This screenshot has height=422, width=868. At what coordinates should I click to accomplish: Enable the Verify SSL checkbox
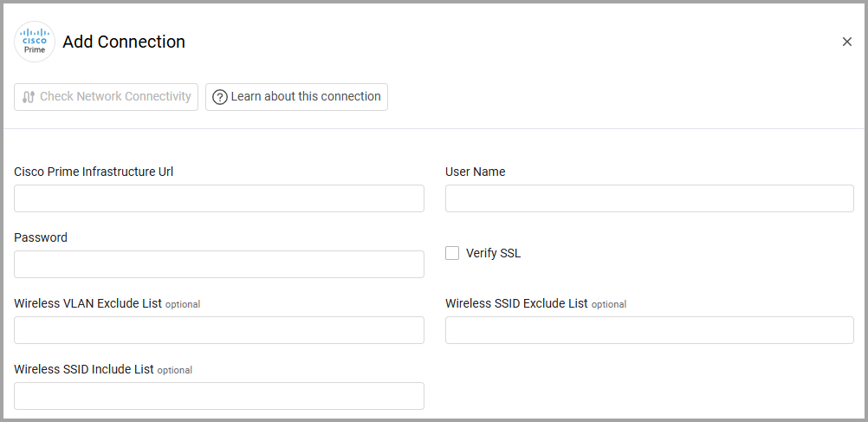[x=452, y=253]
